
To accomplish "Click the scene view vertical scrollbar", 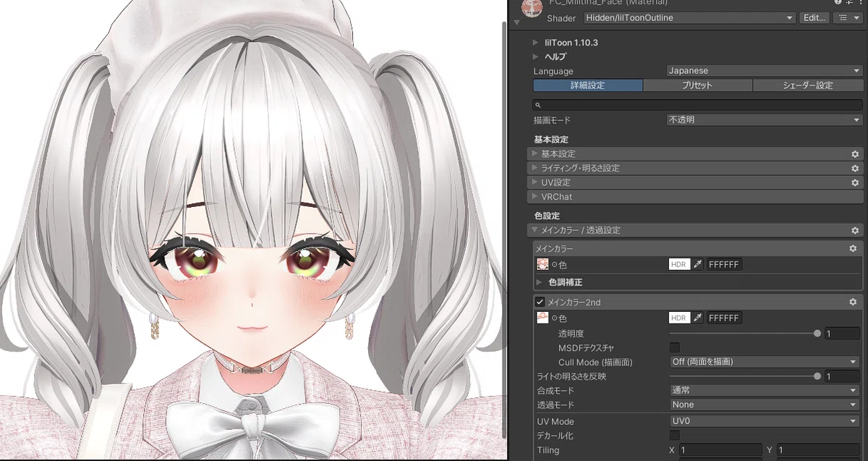I will click(x=503, y=229).
